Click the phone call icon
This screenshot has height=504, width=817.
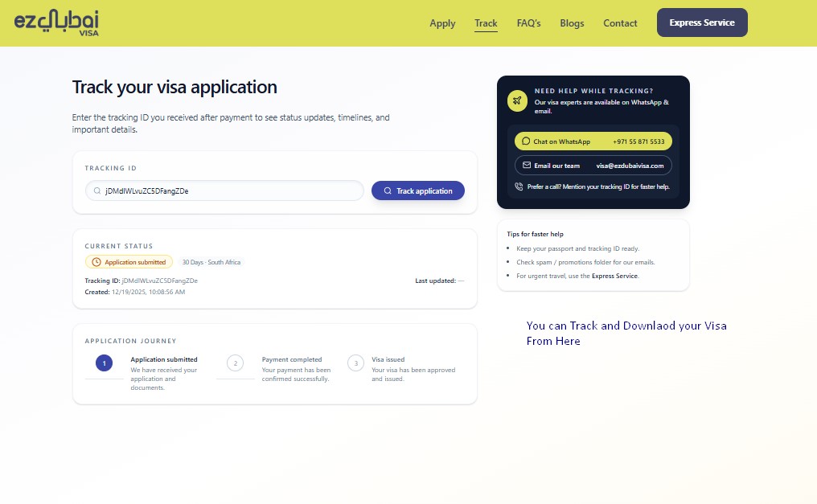pyautogui.click(x=519, y=186)
